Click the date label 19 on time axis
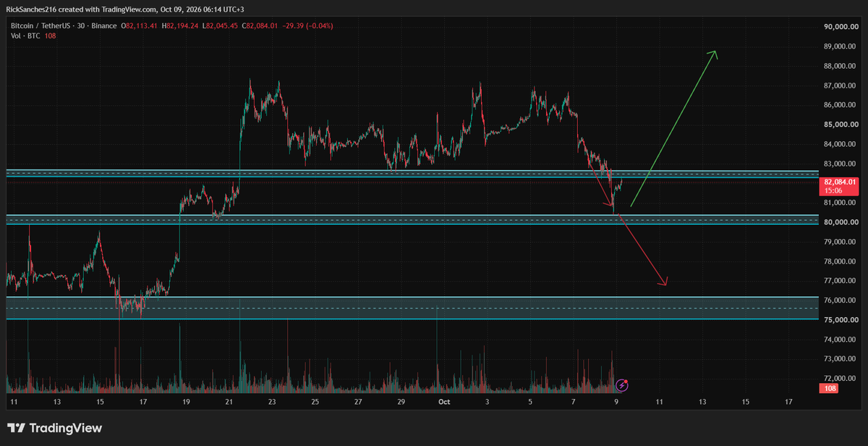 click(186, 401)
